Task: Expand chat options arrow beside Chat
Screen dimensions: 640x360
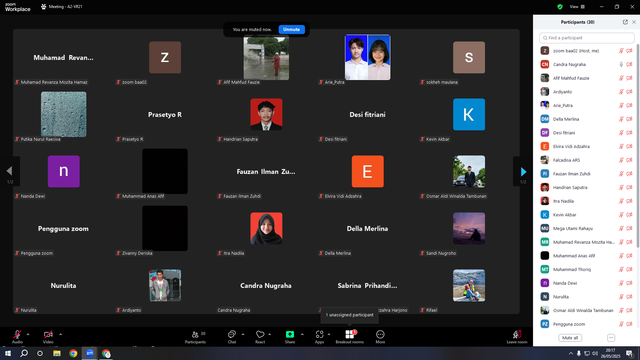Action: (x=243, y=334)
